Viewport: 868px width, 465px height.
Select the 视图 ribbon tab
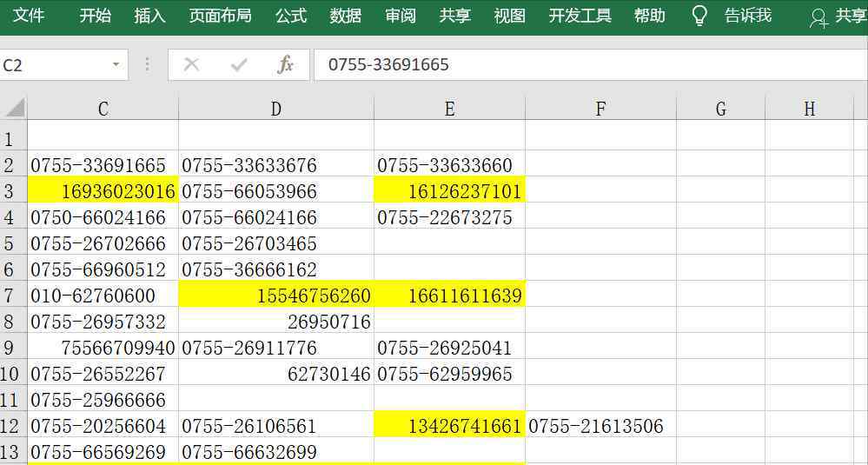pos(509,17)
